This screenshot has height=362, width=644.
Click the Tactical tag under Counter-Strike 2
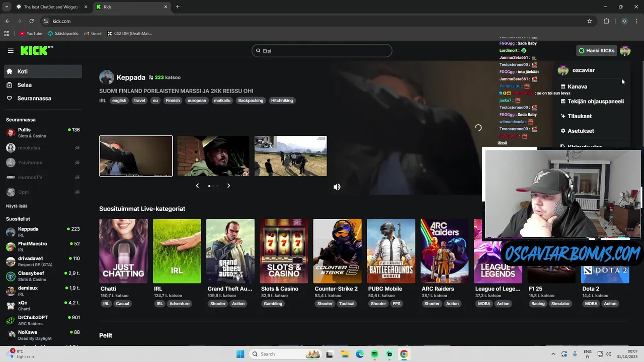(347, 304)
